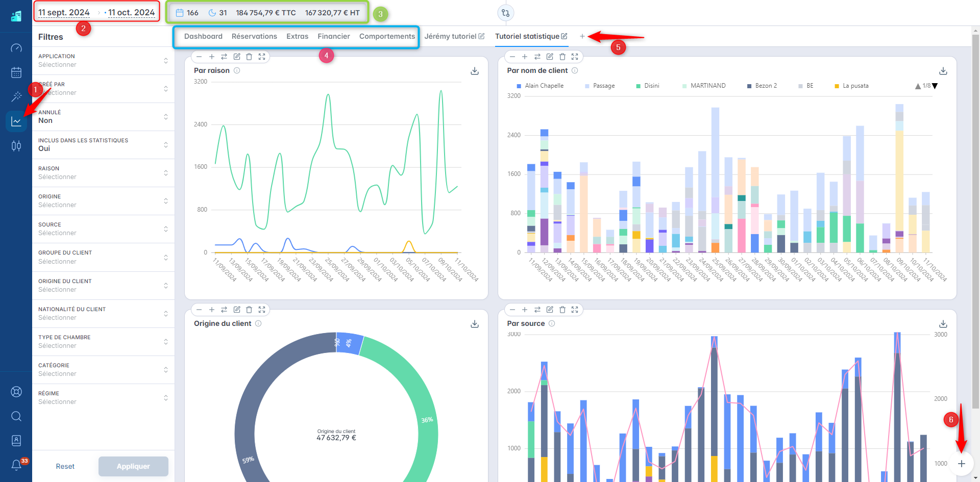980x482 pixels.
Task: Click the app logo at top of sidebar
Action: click(x=16, y=16)
